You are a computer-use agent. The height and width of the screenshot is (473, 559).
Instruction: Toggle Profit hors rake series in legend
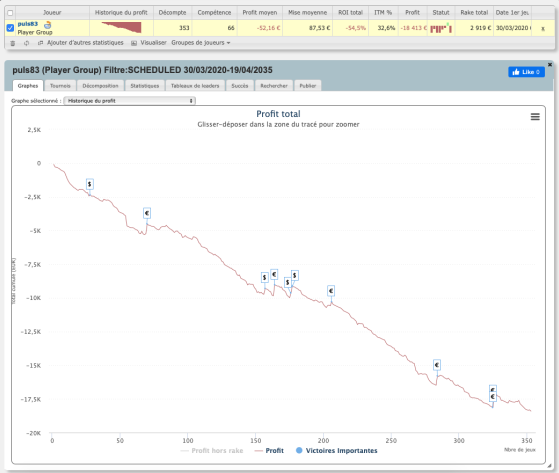pyautogui.click(x=212, y=451)
